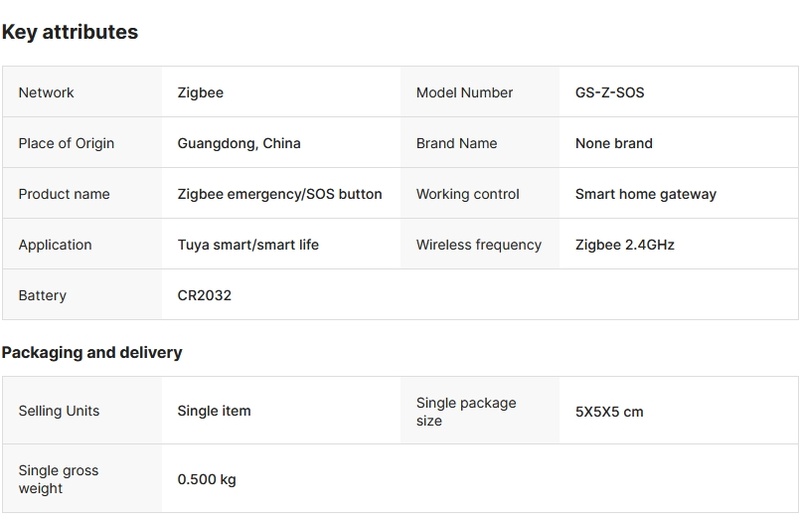Image resolution: width=800 pixels, height=523 pixels.
Task: Click the Zigbee 2.4GHz frequency value
Action: 625,245
